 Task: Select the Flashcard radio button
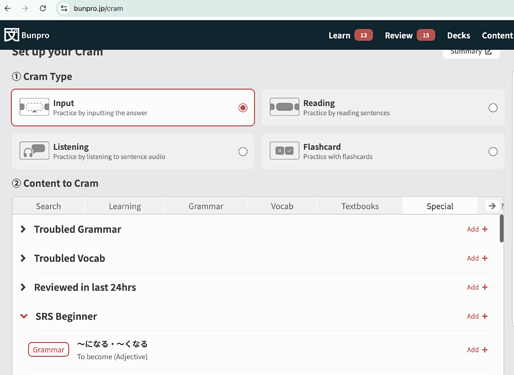(493, 152)
